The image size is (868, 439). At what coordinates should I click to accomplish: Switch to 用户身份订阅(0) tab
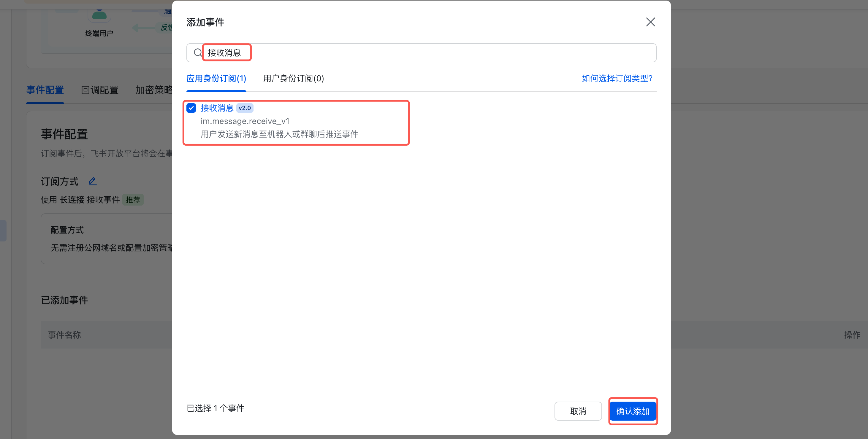(293, 78)
